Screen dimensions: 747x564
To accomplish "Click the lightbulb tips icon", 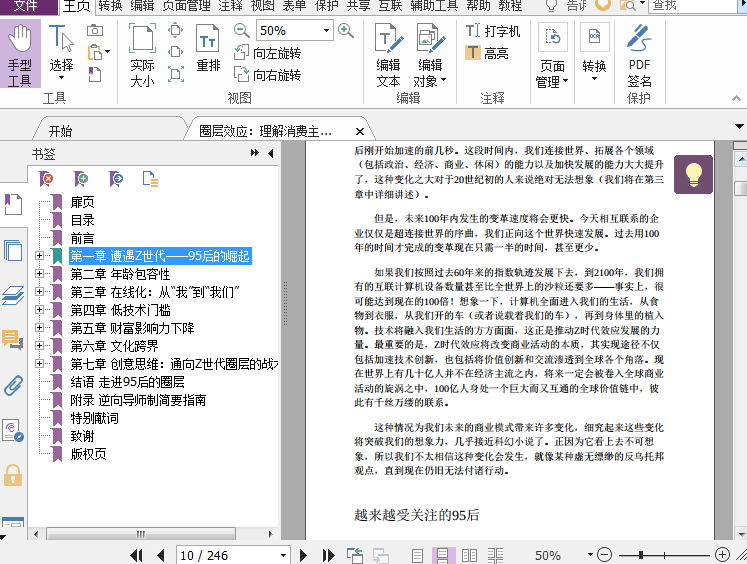I will [x=693, y=174].
